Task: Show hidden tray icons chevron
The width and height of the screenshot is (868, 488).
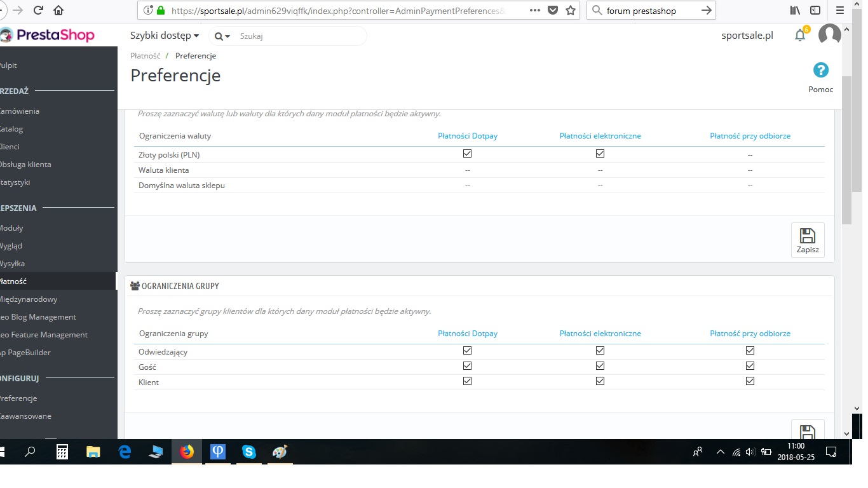Action: coord(720,452)
